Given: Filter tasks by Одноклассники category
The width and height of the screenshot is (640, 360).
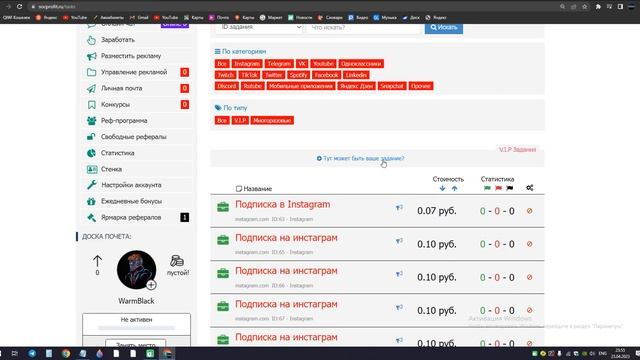Looking at the screenshot, I should pyautogui.click(x=361, y=64).
